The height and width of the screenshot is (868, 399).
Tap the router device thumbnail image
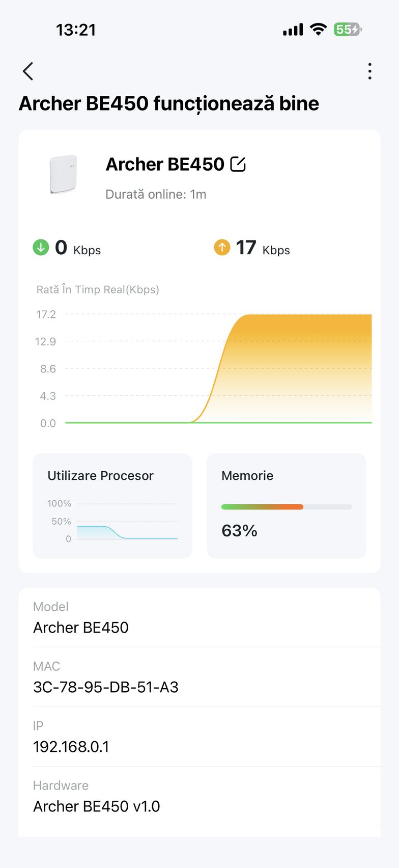pos(63,174)
